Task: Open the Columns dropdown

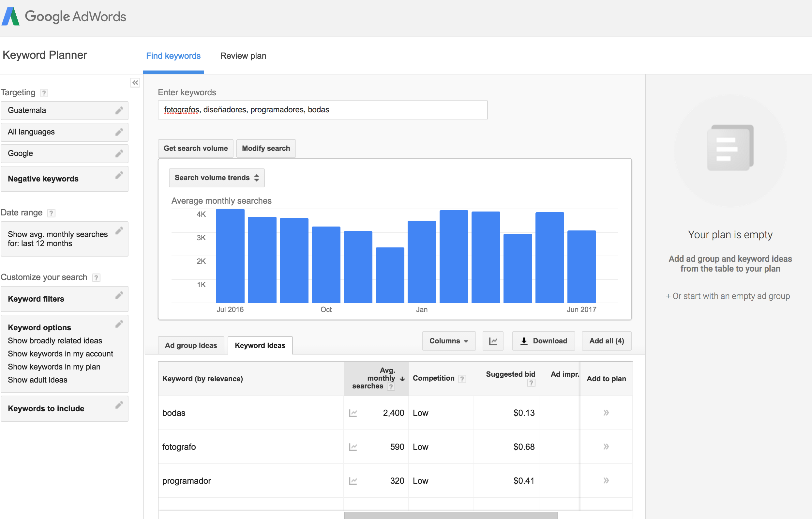Action: (x=448, y=341)
